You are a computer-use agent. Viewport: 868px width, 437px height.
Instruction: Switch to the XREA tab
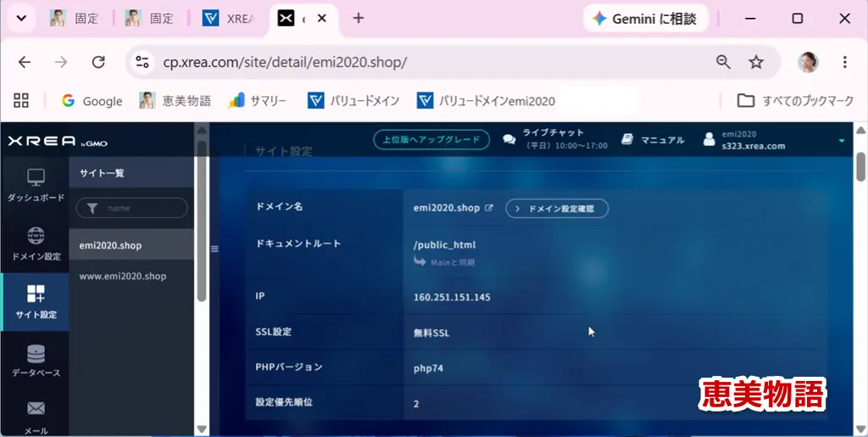pyautogui.click(x=228, y=19)
